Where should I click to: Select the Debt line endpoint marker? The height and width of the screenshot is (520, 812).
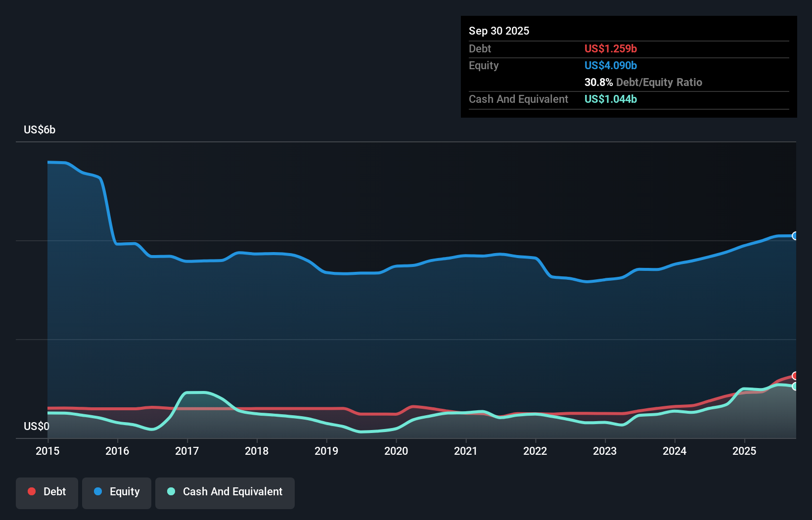(x=795, y=376)
